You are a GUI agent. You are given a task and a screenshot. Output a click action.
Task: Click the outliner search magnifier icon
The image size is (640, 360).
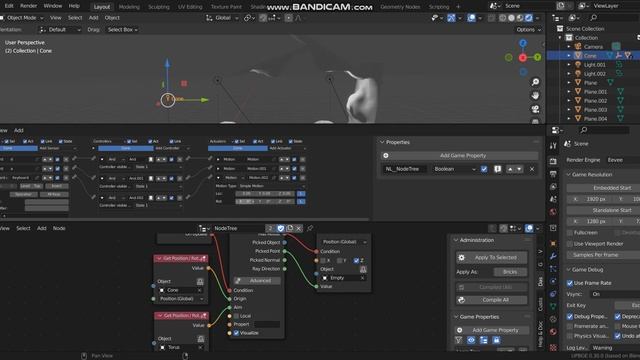(x=593, y=18)
